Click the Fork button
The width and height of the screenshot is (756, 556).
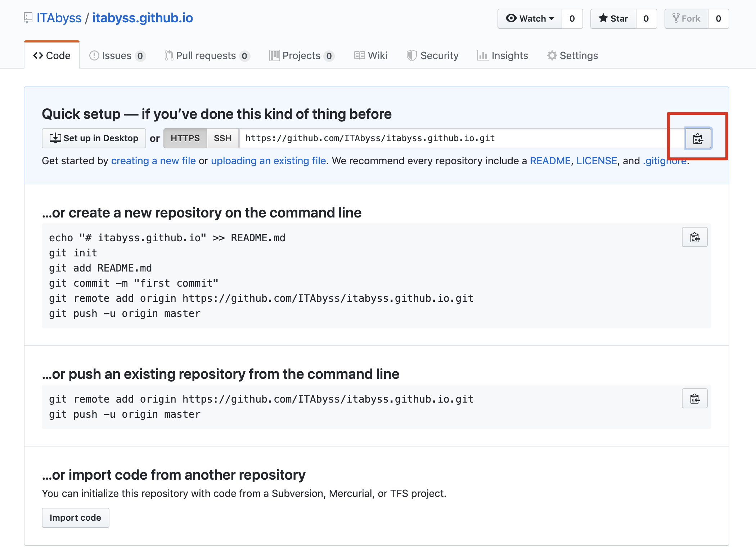(x=687, y=19)
